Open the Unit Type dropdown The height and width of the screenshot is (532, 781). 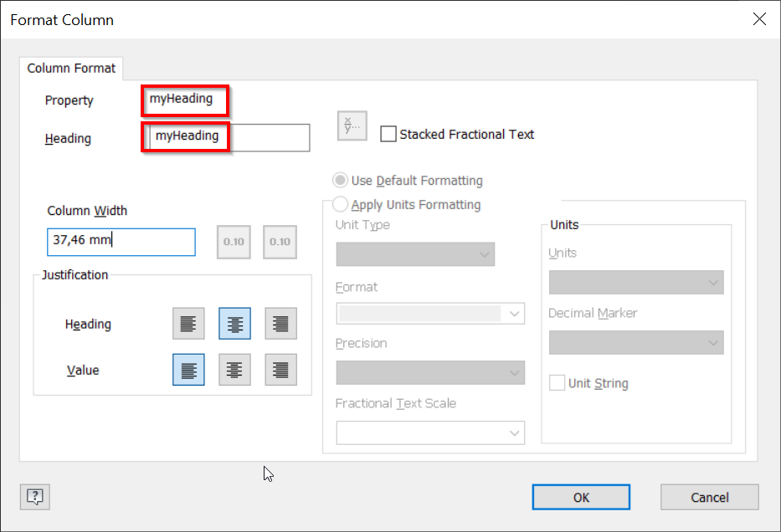(x=415, y=253)
